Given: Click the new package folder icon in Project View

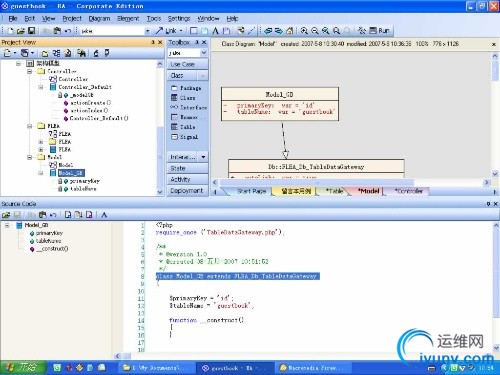Looking at the screenshot, I should pyautogui.click(x=45, y=53).
